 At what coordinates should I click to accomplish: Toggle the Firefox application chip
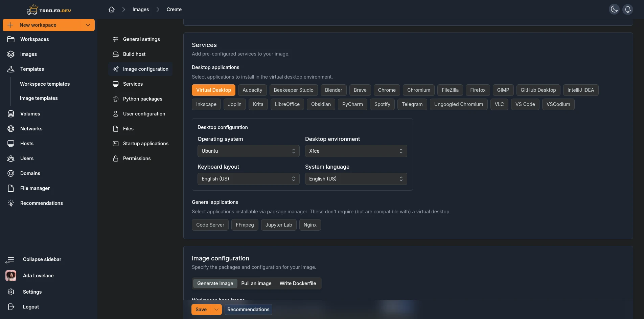(478, 90)
